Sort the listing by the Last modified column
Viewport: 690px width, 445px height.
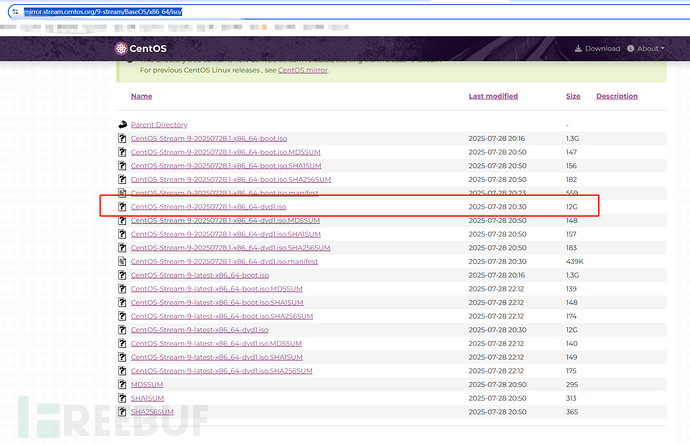493,96
